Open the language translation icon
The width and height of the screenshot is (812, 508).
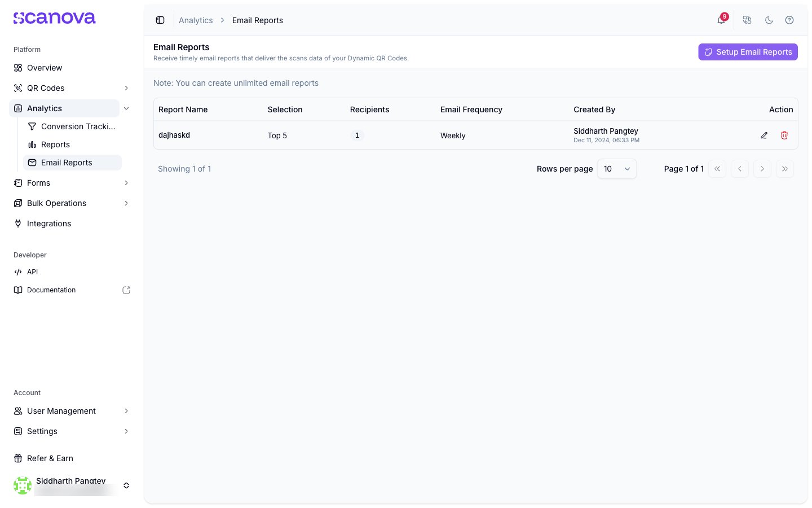[x=747, y=20]
